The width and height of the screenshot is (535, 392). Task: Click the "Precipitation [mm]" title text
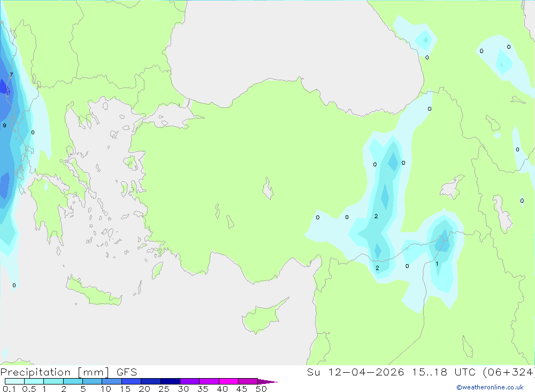[x=55, y=372]
